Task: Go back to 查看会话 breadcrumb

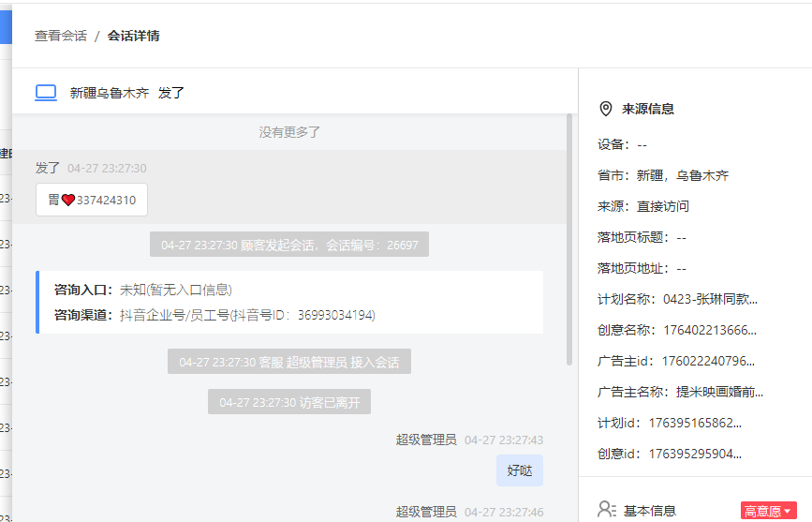Action: [61, 36]
